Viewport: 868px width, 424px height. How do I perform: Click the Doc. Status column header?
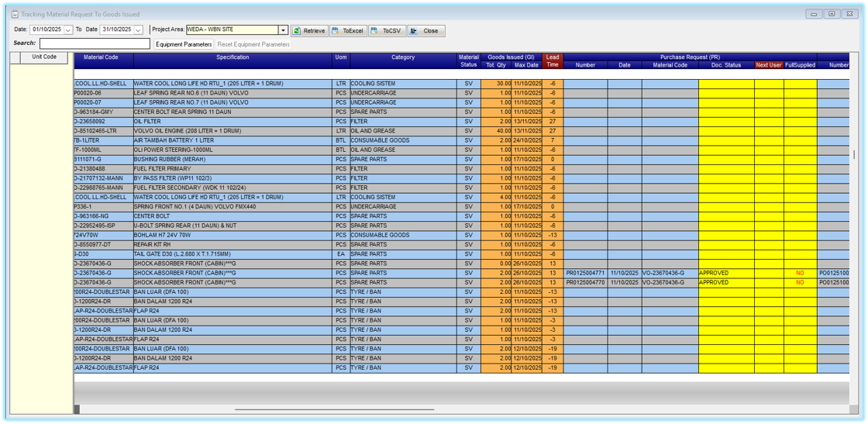[726, 65]
